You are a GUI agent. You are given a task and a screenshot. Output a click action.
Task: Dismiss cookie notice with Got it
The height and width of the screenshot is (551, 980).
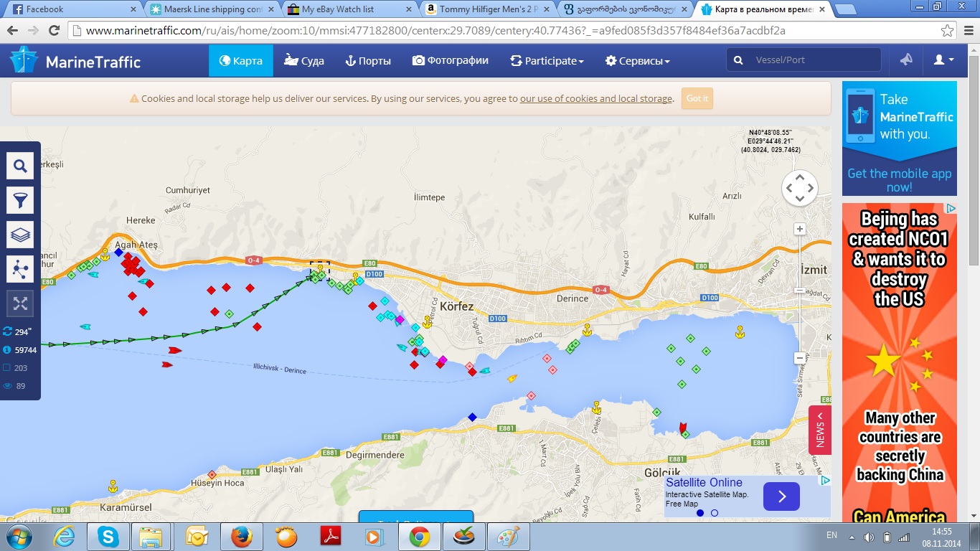[697, 98]
